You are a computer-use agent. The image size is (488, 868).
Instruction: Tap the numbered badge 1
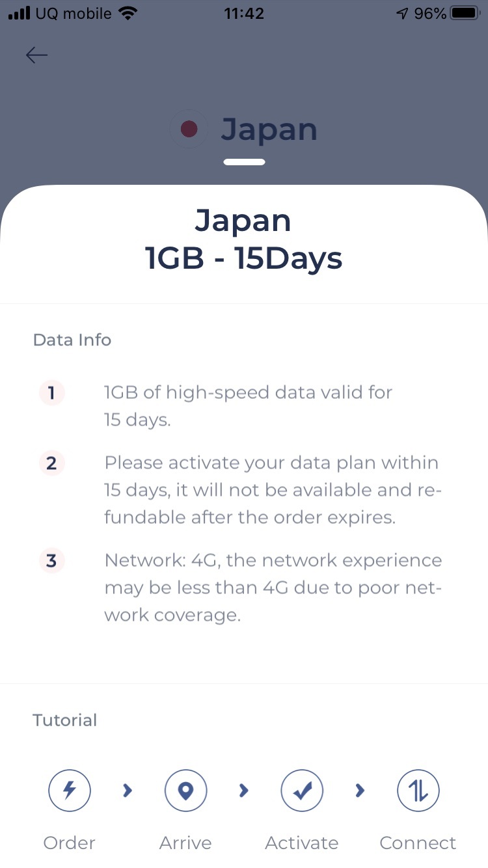click(51, 393)
